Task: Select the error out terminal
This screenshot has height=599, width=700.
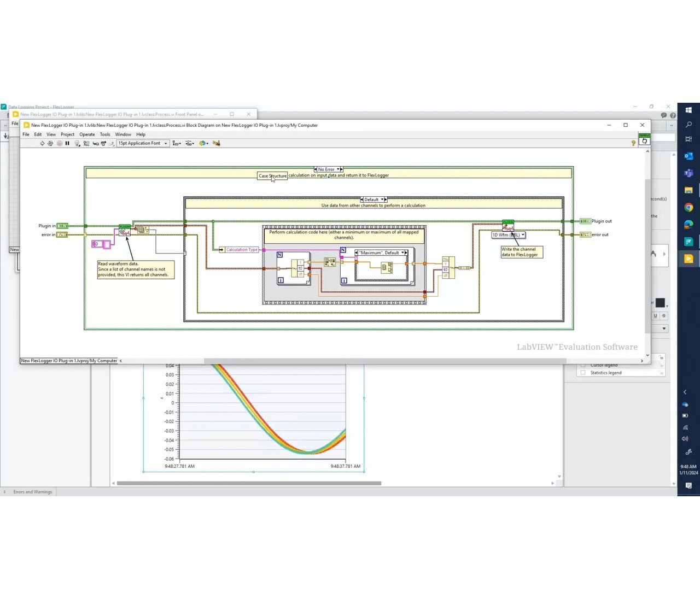Action: (x=586, y=234)
